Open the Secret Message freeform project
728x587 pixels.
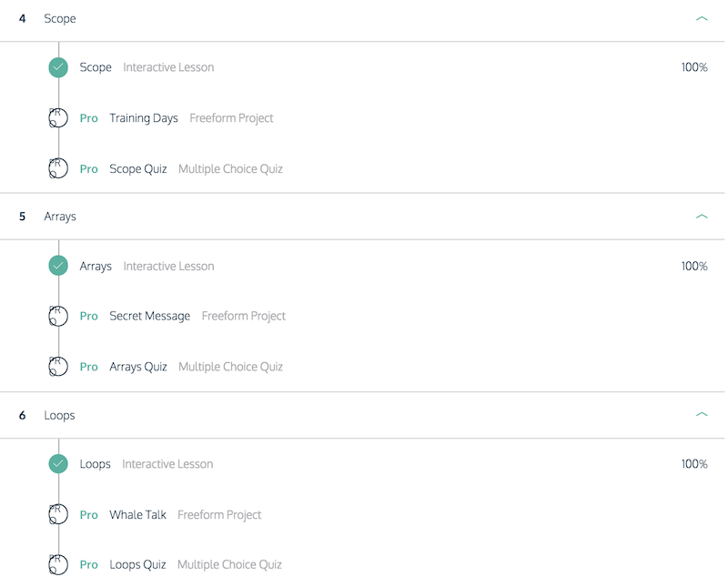(x=149, y=316)
